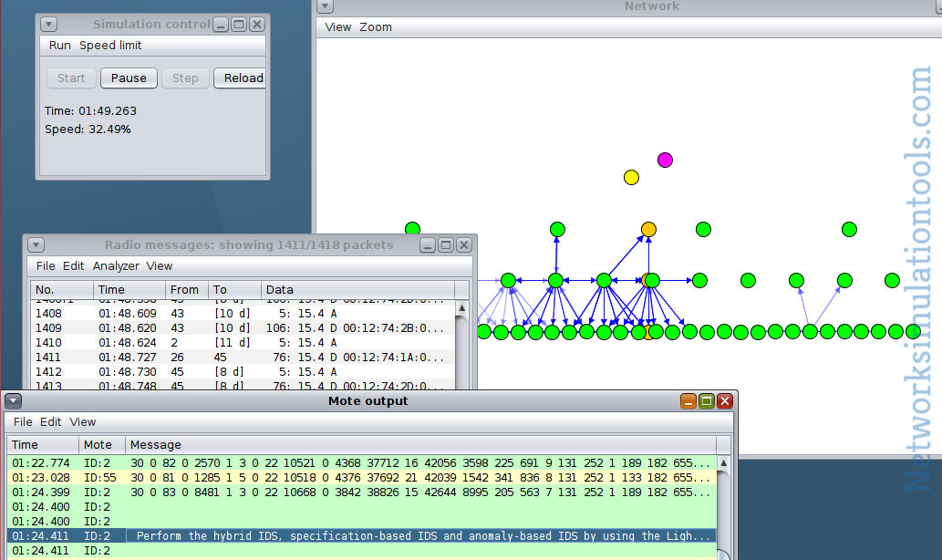Image resolution: width=942 pixels, height=560 pixels.
Task: Click the Radio messages scrollbar up arrow
Action: coord(461,308)
